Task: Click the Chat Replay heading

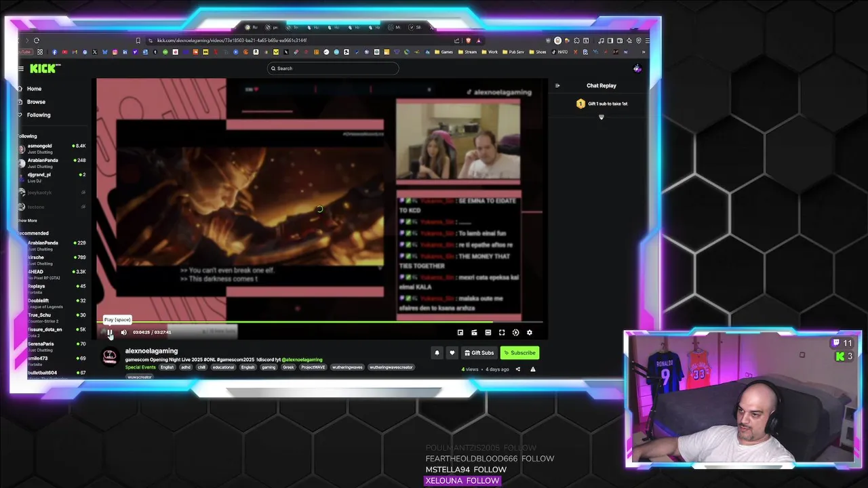Action: [601, 85]
